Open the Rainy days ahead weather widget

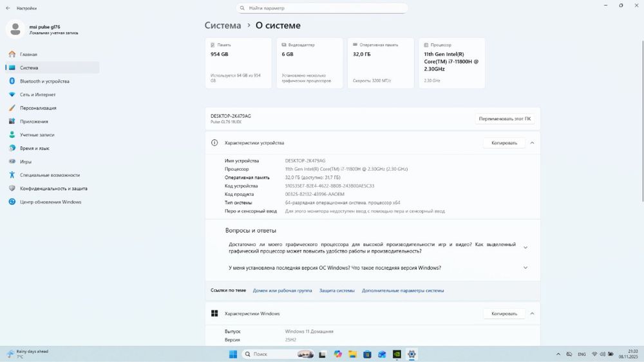pos(28,354)
